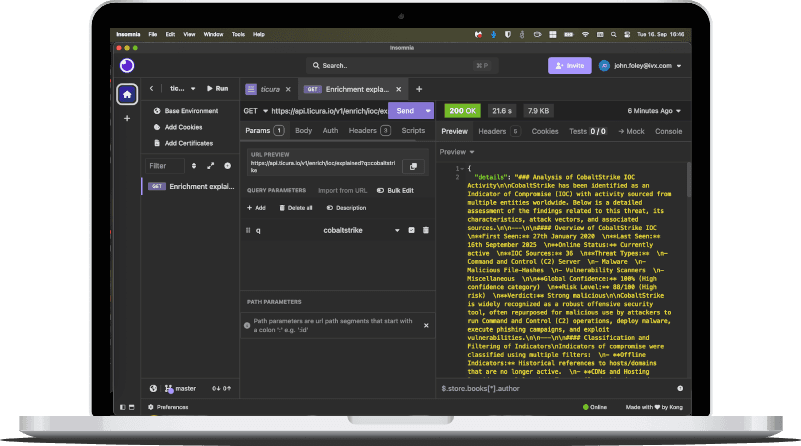The height and width of the screenshot is (446, 801).
Task: Switch to the Headers request tab
Action: tap(368, 131)
